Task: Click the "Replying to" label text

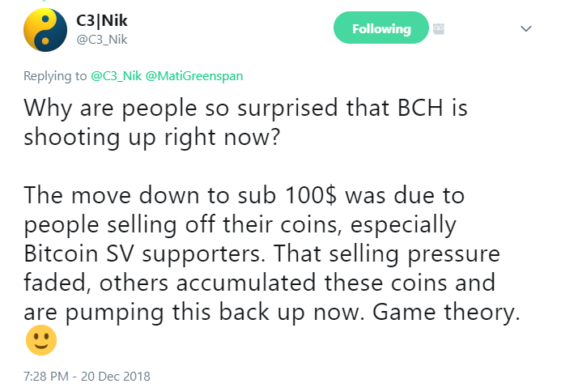Action: [x=53, y=75]
